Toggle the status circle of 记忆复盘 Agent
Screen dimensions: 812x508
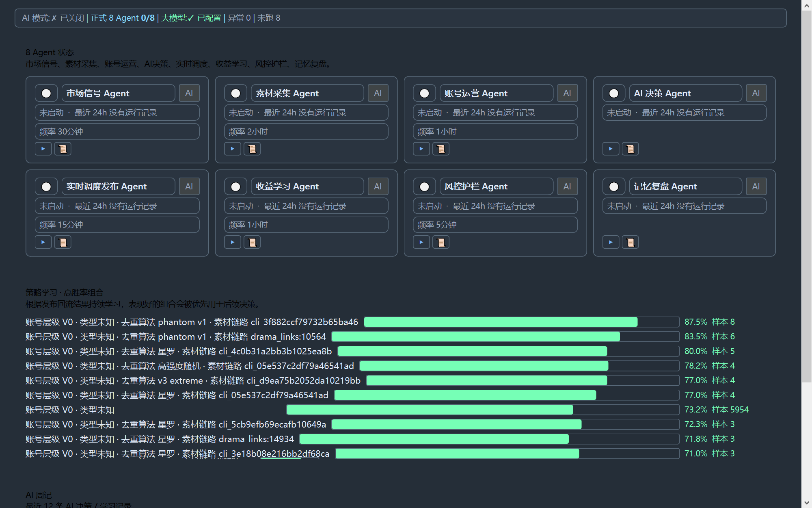click(614, 187)
